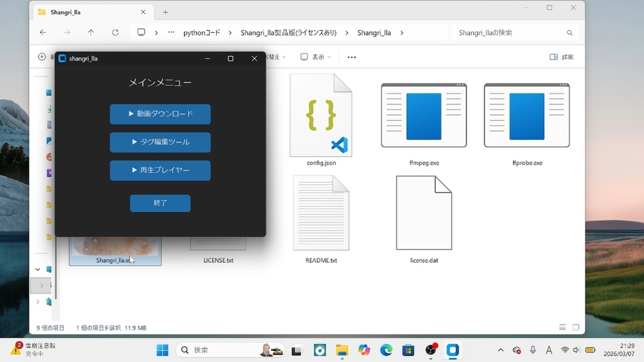Switch to large thumbnails view layout
The image size is (644, 362).
pyautogui.click(x=576, y=327)
